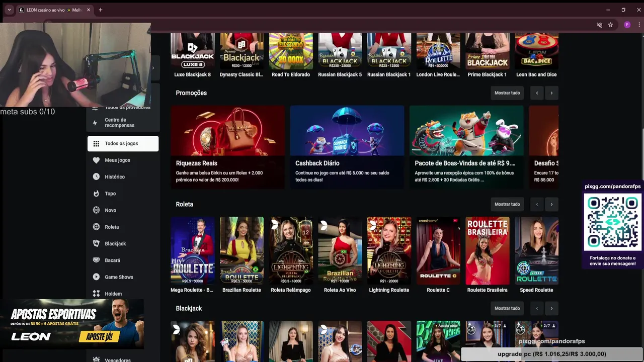
Task: Go to next Promoções slide
Action: tap(551, 93)
